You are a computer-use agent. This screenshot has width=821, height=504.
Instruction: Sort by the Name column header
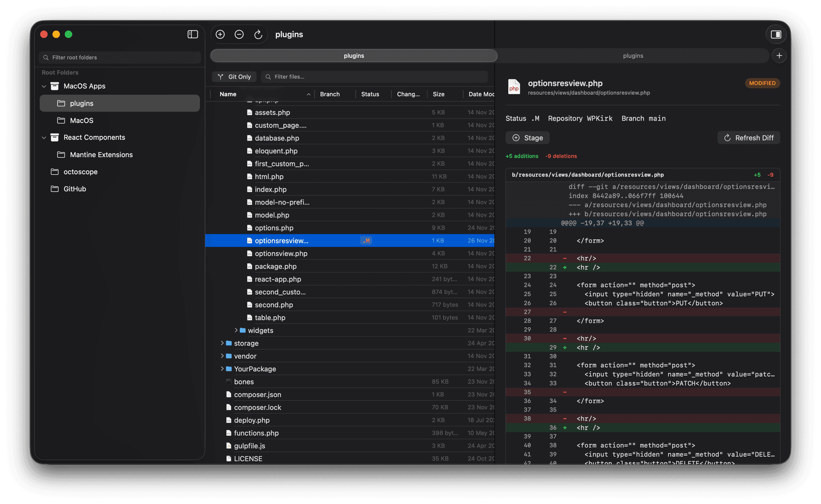263,94
